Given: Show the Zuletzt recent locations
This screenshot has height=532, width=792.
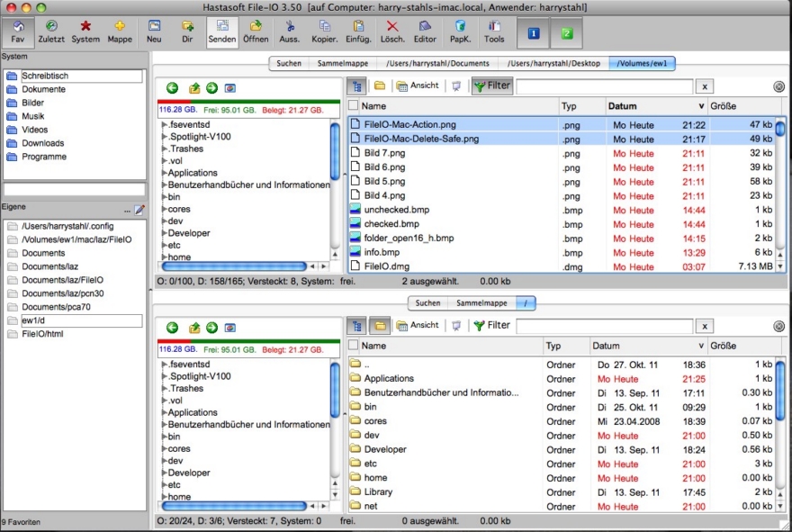Looking at the screenshot, I should coord(51,32).
